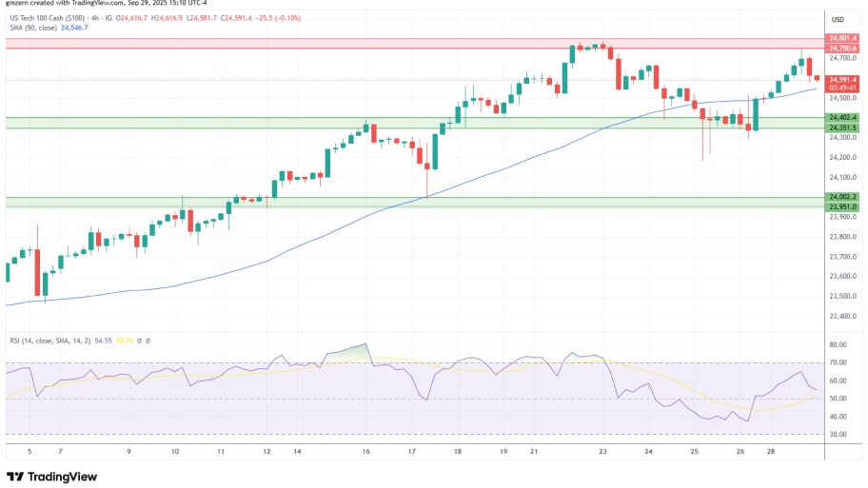The image size is (868, 488).
Task: Click date label 23 on time axis
Action: [x=602, y=452]
